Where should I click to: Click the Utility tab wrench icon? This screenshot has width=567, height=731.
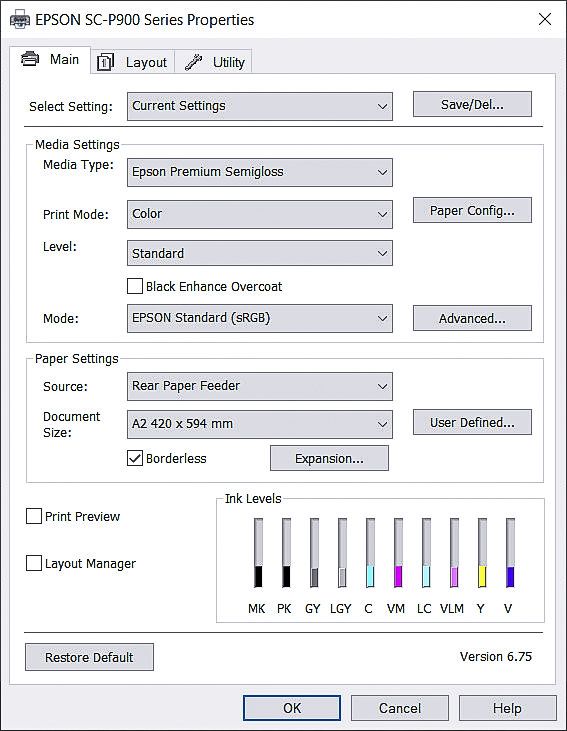[194, 62]
